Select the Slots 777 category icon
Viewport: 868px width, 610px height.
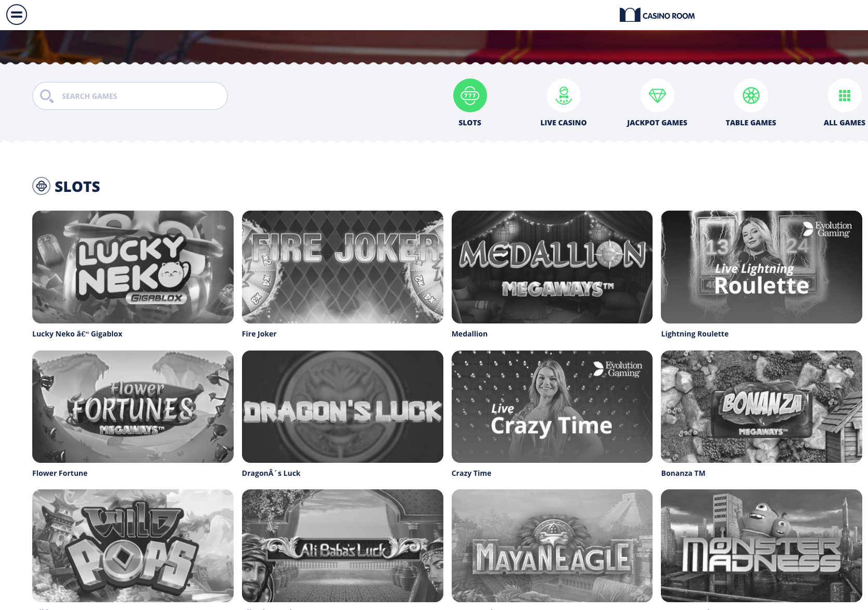(470, 96)
